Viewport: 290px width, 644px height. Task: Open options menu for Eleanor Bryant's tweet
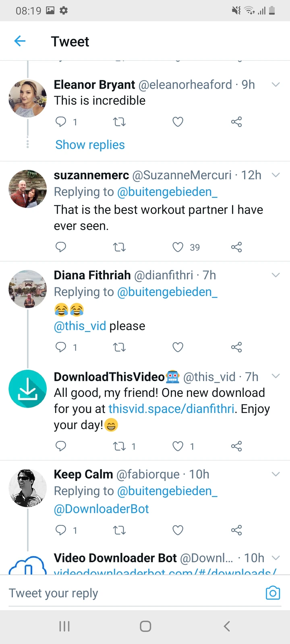(275, 85)
